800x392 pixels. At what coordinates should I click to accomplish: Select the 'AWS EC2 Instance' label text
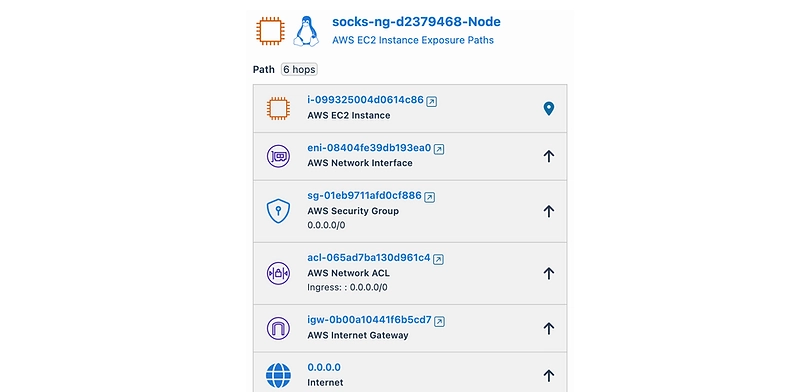[x=349, y=115]
